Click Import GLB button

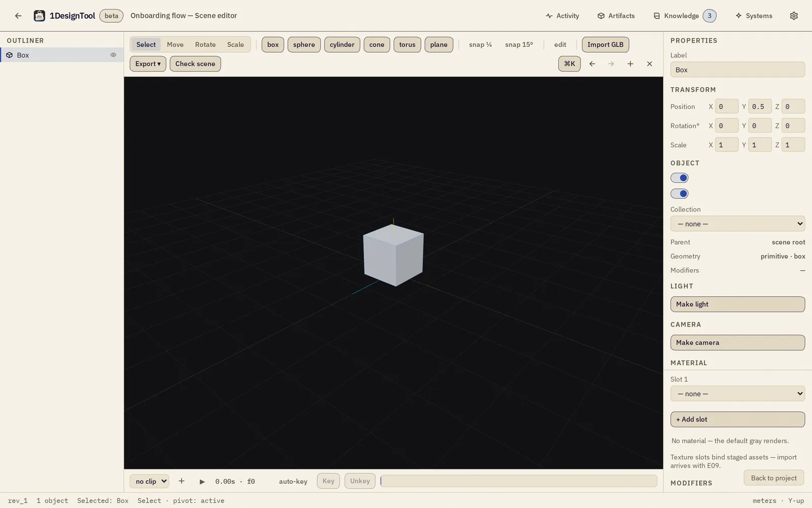[605, 44]
